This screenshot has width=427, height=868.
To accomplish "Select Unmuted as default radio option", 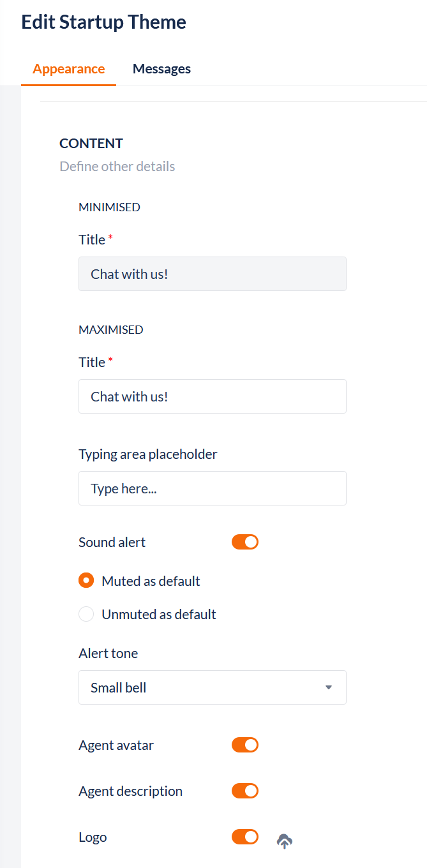I will [86, 614].
